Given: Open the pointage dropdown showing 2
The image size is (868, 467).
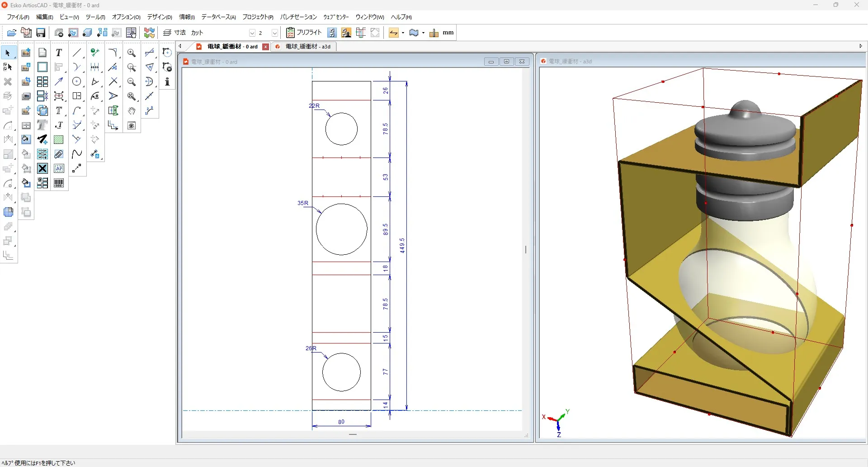Looking at the screenshot, I should 274,33.
